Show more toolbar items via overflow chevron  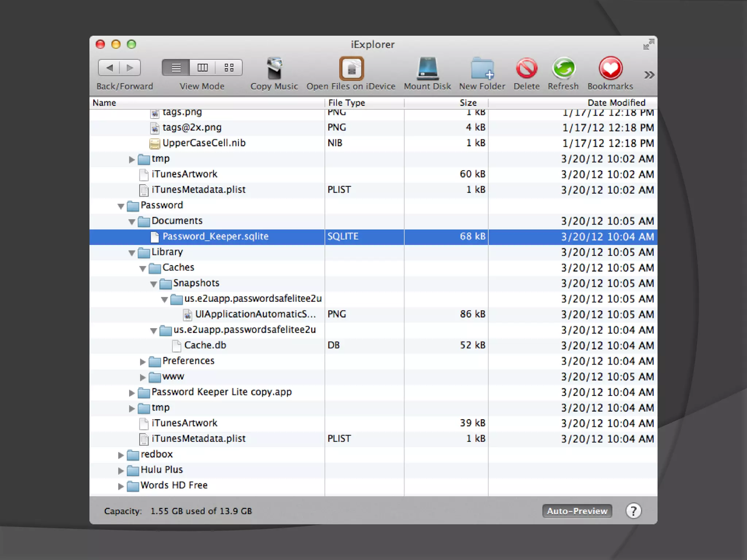[649, 75]
